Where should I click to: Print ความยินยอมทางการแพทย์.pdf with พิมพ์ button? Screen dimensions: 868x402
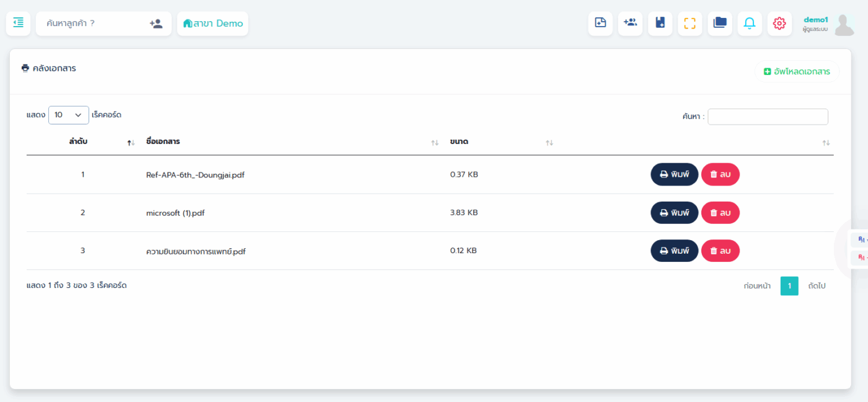coord(675,251)
